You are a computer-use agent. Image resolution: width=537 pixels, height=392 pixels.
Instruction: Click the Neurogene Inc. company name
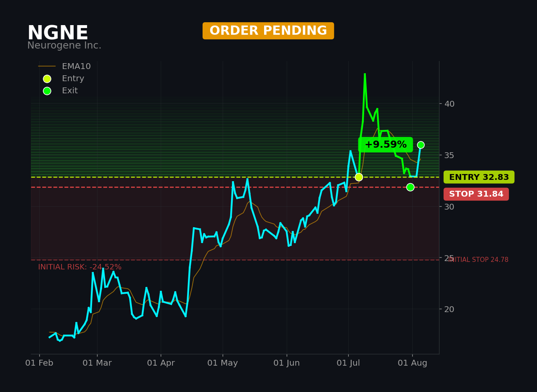click(x=64, y=46)
